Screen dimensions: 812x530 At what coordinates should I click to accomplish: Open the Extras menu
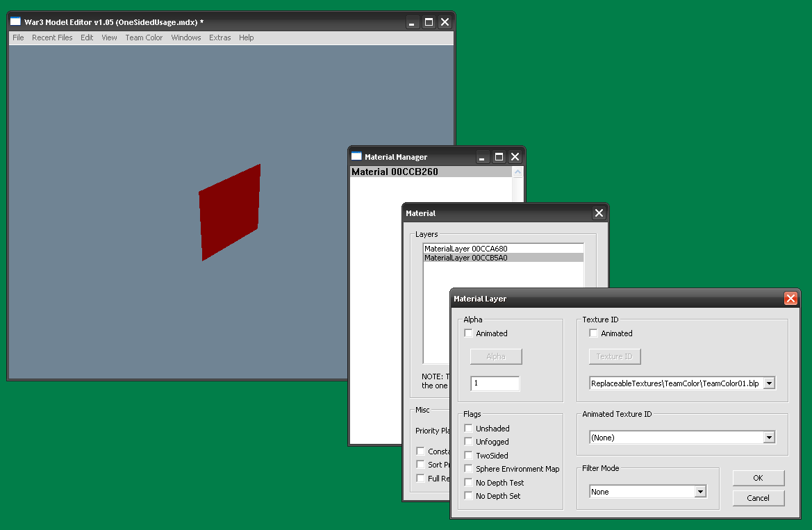click(x=220, y=38)
